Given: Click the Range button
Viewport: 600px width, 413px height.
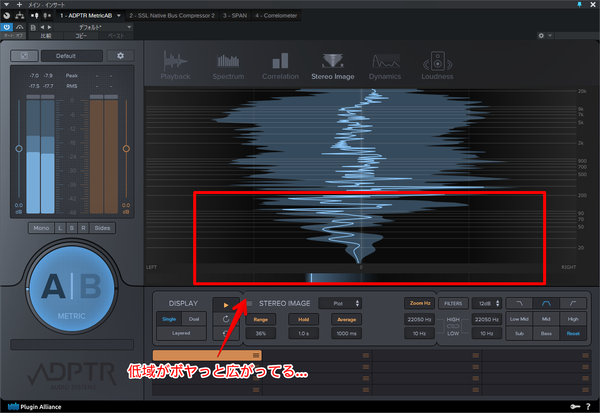Looking at the screenshot, I should click(x=261, y=319).
